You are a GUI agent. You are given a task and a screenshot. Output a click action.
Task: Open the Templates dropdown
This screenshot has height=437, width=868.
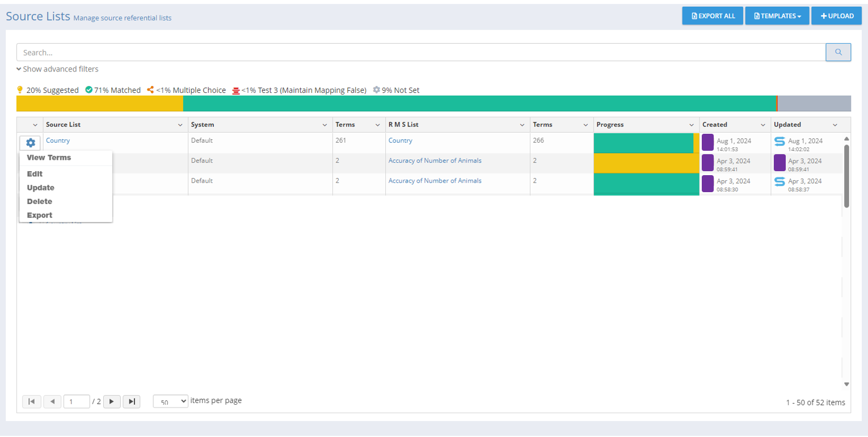point(777,16)
